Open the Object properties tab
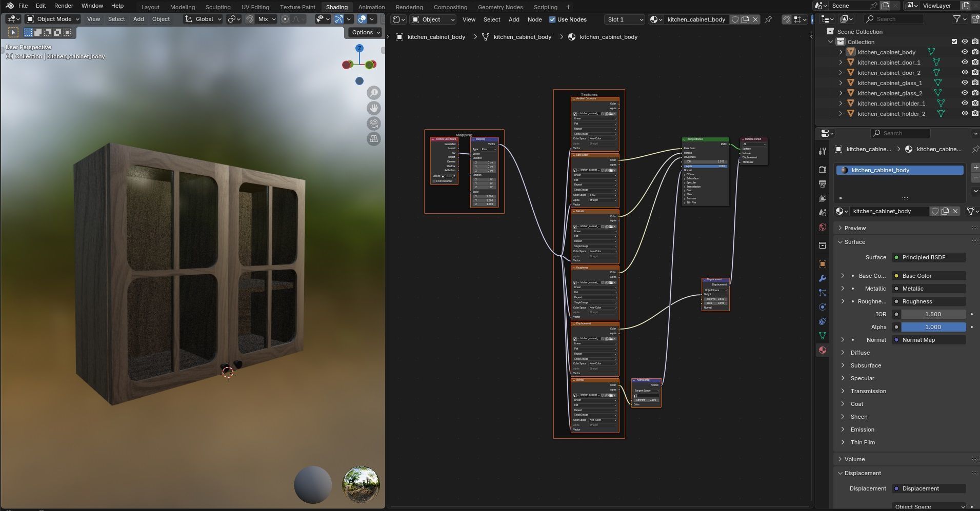Image resolution: width=980 pixels, height=511 pixels. click(x=823, y=264)
